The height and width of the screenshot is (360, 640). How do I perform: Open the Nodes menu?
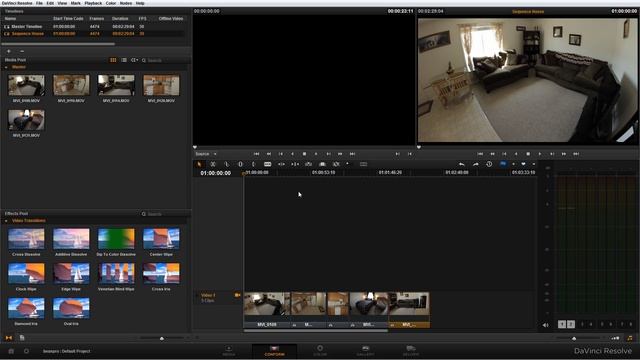126,3
